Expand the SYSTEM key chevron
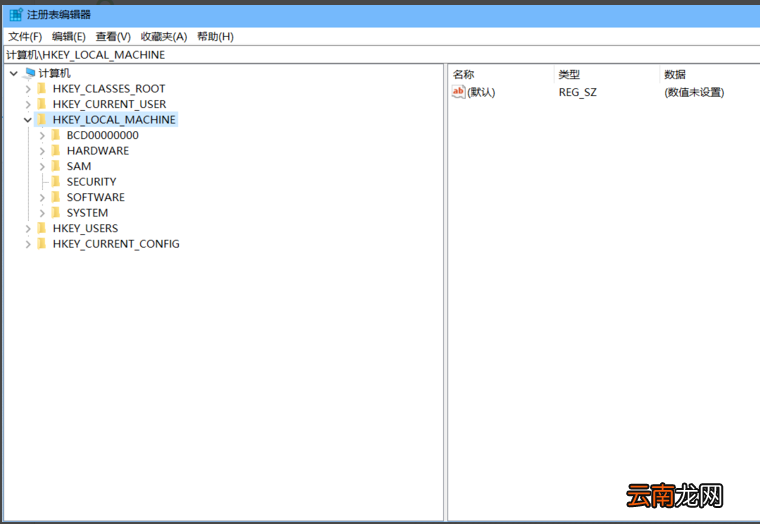The image size is (760, 524). [42, 213]
